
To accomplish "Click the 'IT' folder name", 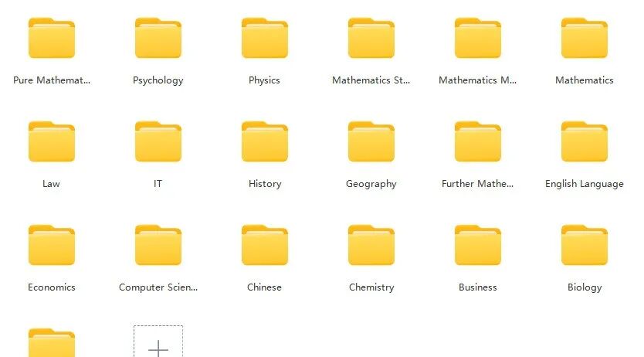I will point(158,184).
